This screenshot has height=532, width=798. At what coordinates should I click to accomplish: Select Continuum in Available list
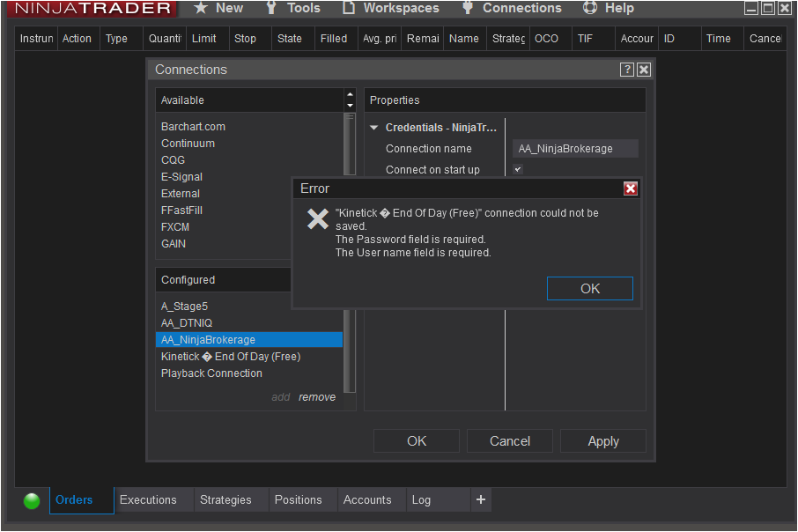tap(188, 144)
